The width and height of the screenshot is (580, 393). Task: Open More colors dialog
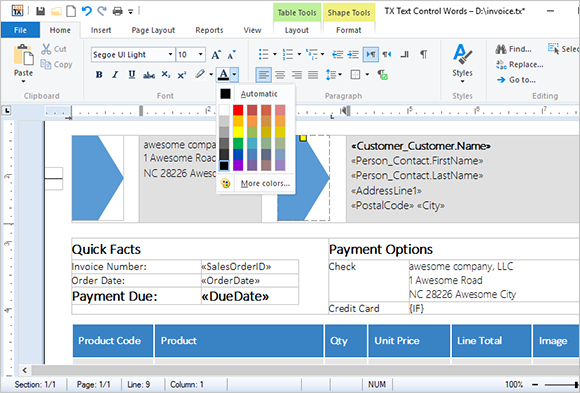[255, 183]
